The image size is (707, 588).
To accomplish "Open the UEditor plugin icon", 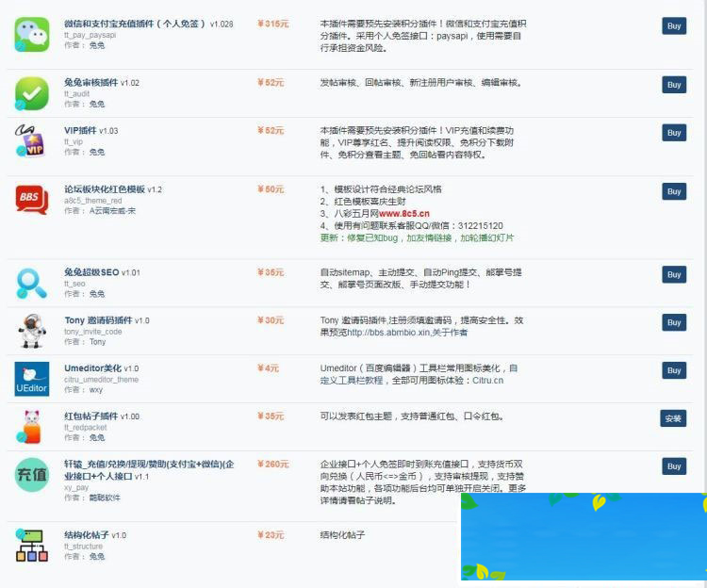I will point(32,378).
